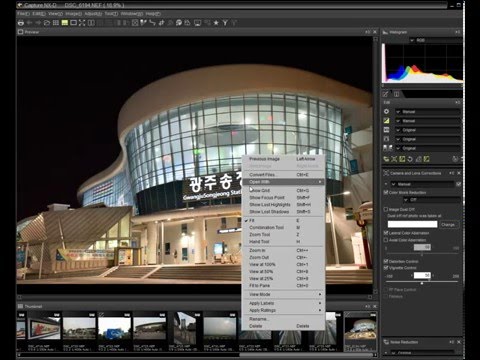
Task: Click the exposure compensation icon in Edit panel
Action: coord(387,112)
